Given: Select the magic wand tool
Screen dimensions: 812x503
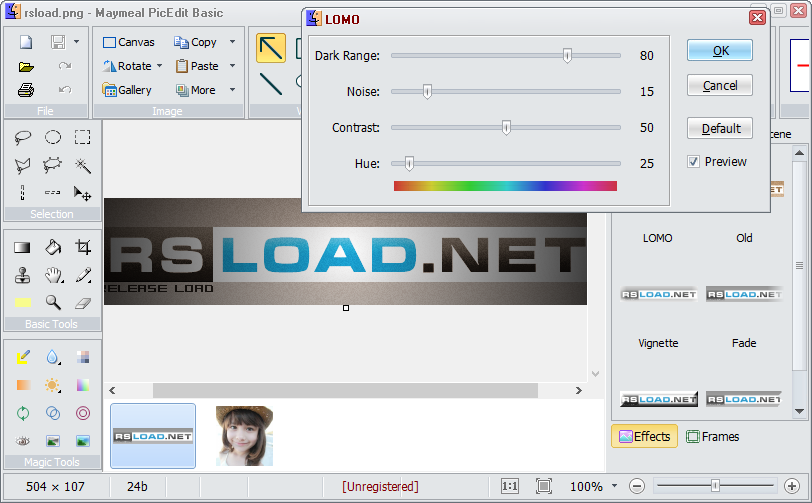Looking at the screenshot, I should tap(82, 165).
